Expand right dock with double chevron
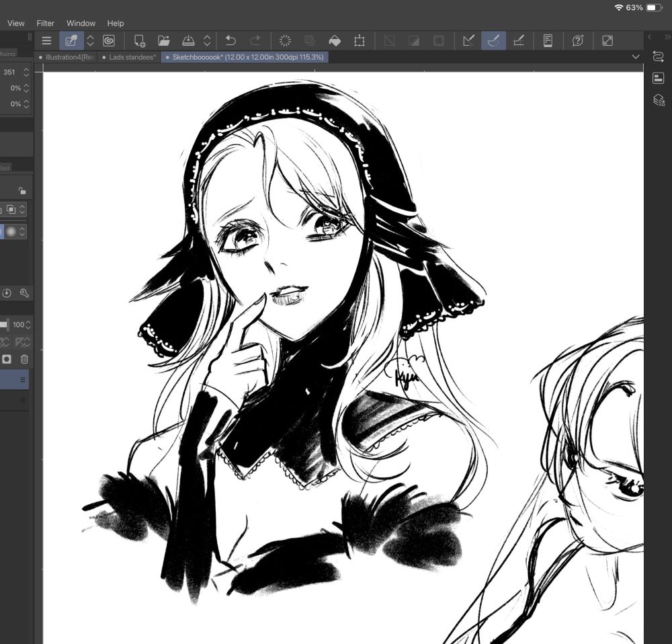The image size is (672, 644). (x=667, y=37)
